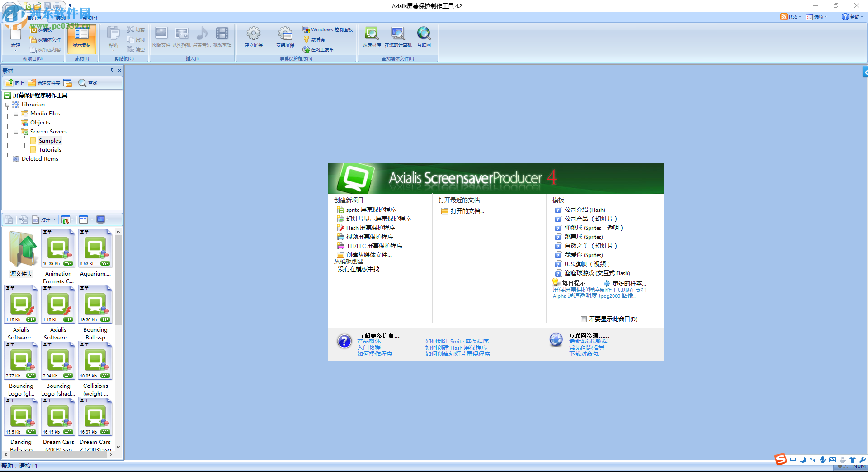Open Windows 控制面板 from the ribbon

coord(327,29)
